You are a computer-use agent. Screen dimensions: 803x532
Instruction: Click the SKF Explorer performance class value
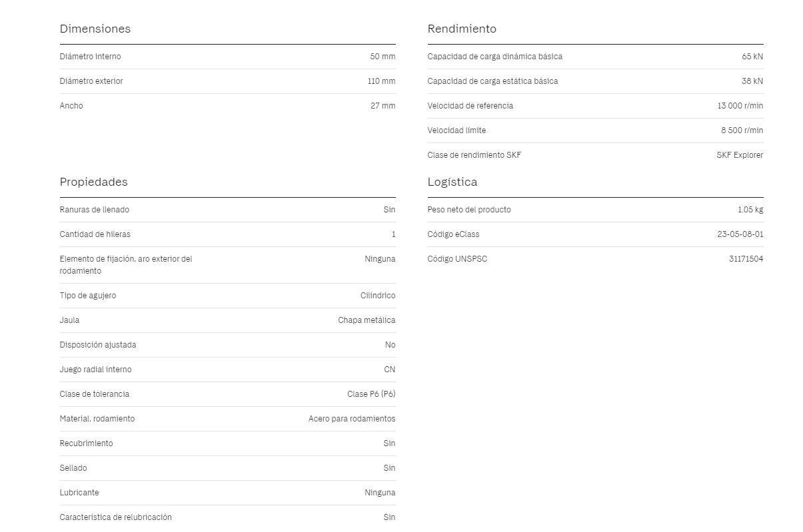click(x=740, y=155)
